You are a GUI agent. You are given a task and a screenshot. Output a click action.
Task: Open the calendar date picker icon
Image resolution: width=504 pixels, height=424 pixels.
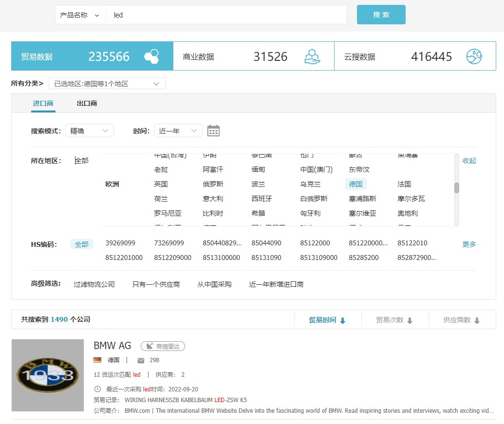(x=213, y=131)
